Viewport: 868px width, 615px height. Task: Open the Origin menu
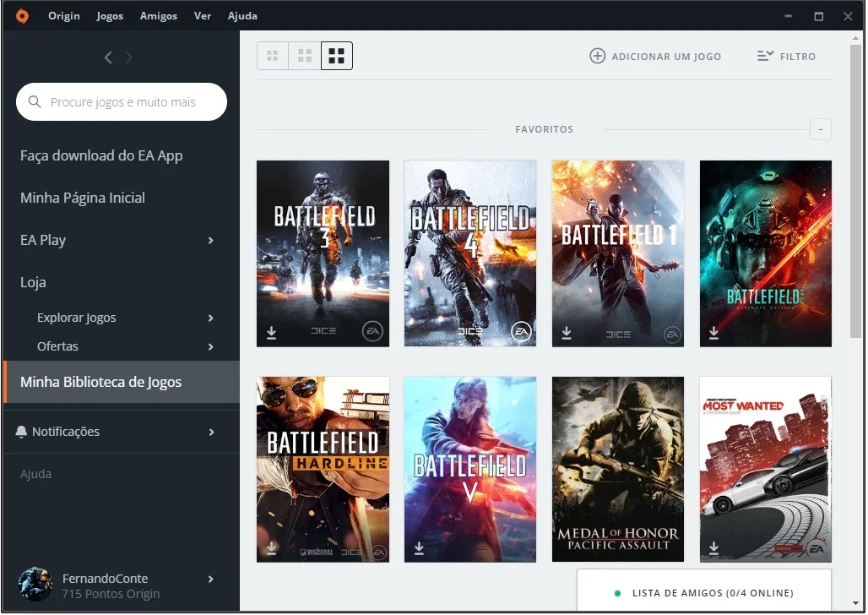63,15
